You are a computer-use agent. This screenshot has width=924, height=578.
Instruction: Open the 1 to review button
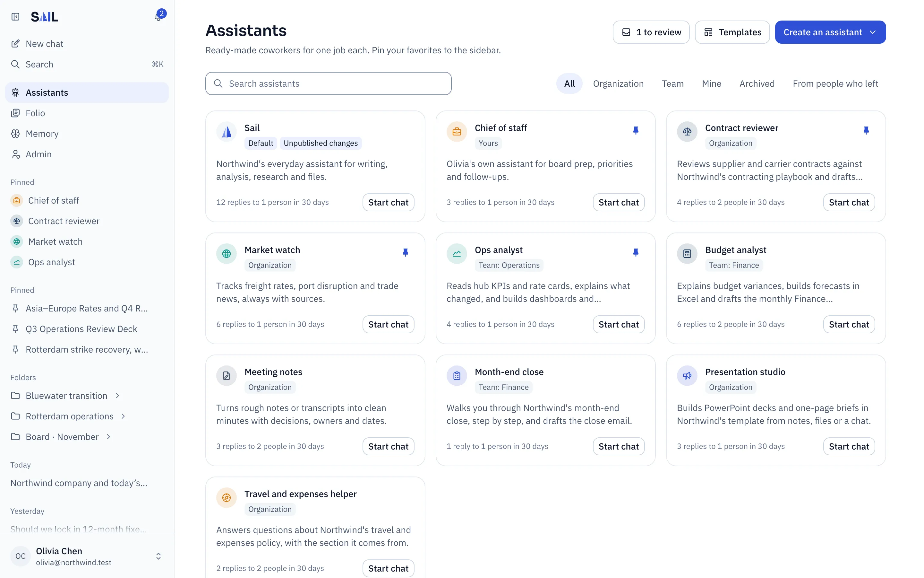pyautogui.click(x=651, y=32)
